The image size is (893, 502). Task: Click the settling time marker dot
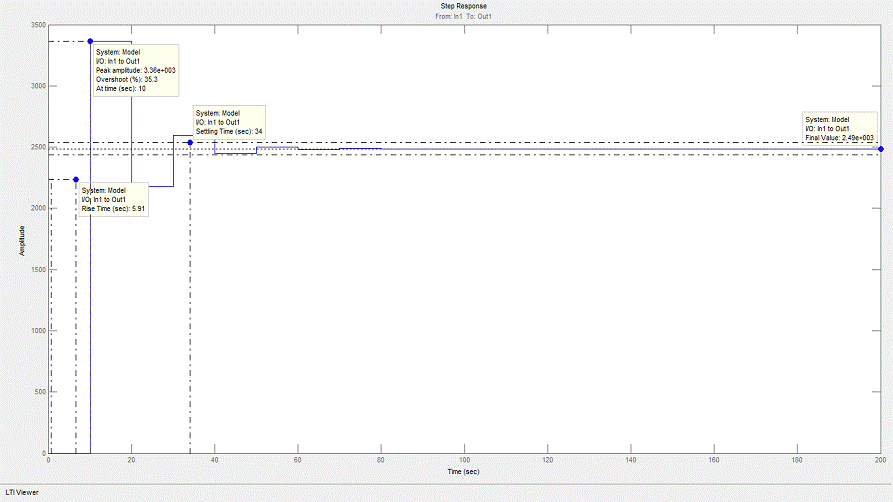[x=190, y=142]
